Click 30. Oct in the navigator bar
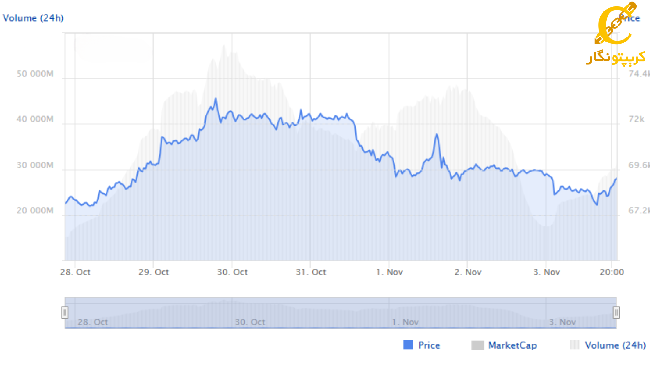 [x=250, y=322]
